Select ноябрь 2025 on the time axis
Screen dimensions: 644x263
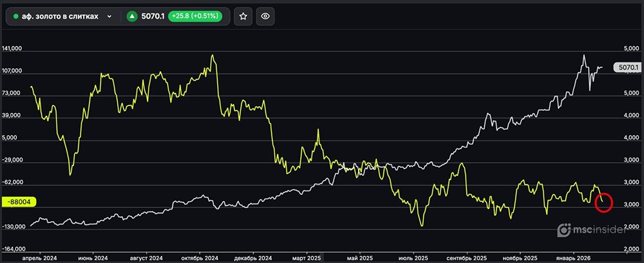click(x=520, y=258)
